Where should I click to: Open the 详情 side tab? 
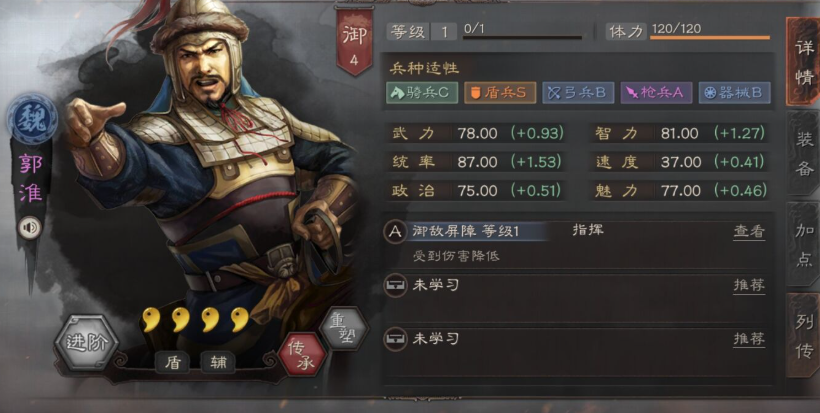click(803, 62)
